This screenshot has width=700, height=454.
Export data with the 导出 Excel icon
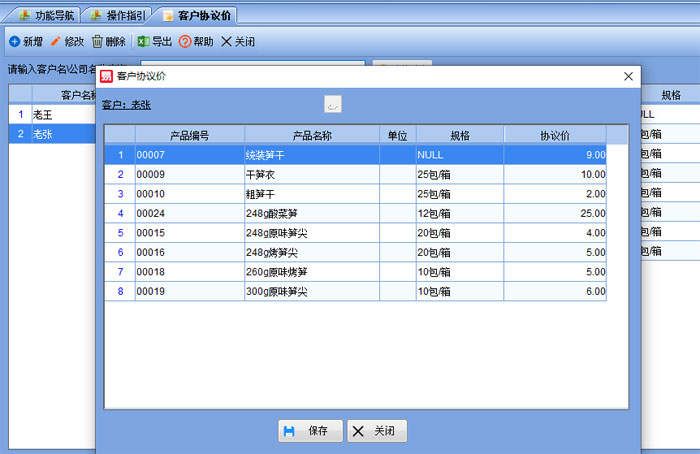tap(143, 42)
